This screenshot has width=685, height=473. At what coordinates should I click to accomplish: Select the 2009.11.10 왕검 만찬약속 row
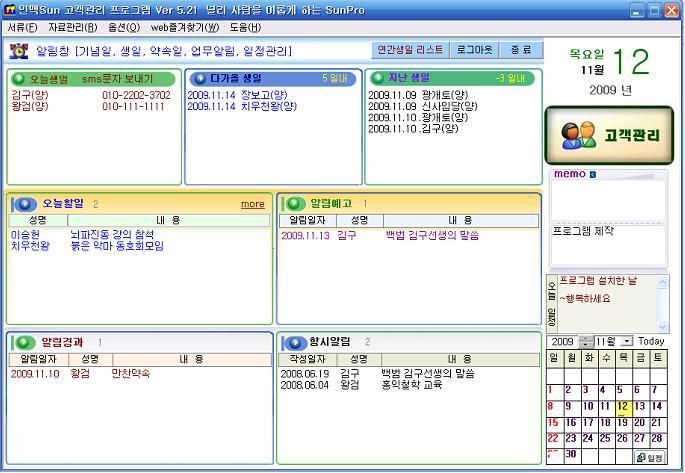coord(80,374)
